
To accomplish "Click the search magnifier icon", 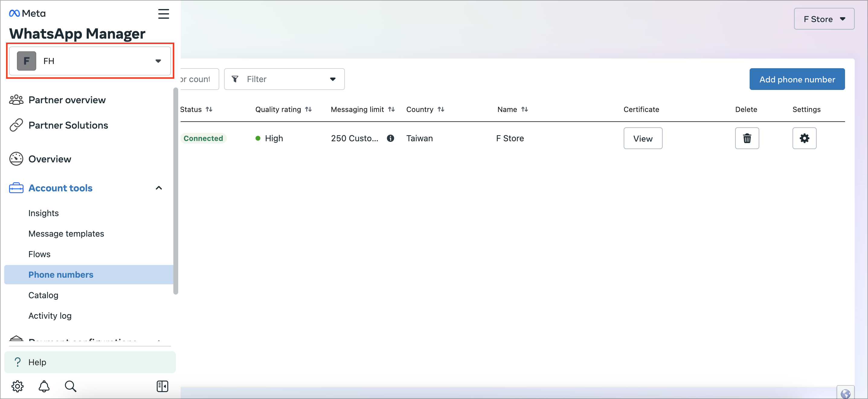I will (70, 386).
